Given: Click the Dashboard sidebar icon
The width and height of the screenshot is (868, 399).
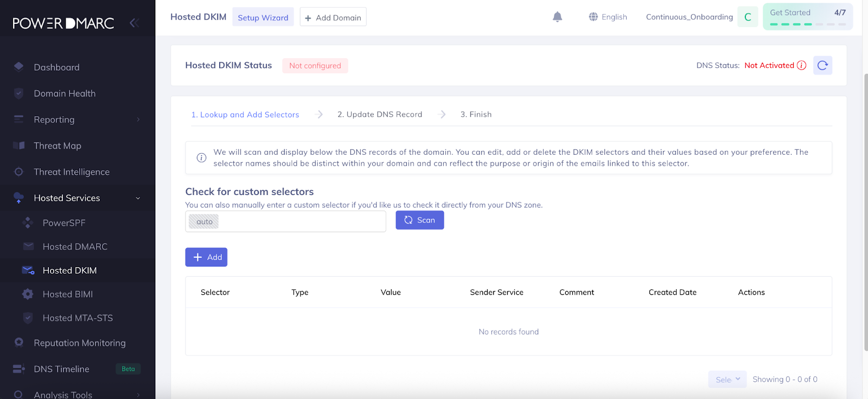Looking at the screenshot, I should (x=19, y=67).
